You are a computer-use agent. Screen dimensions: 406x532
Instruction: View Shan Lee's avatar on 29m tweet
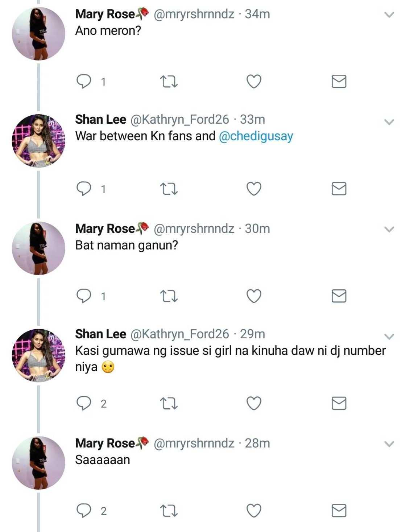38,355
